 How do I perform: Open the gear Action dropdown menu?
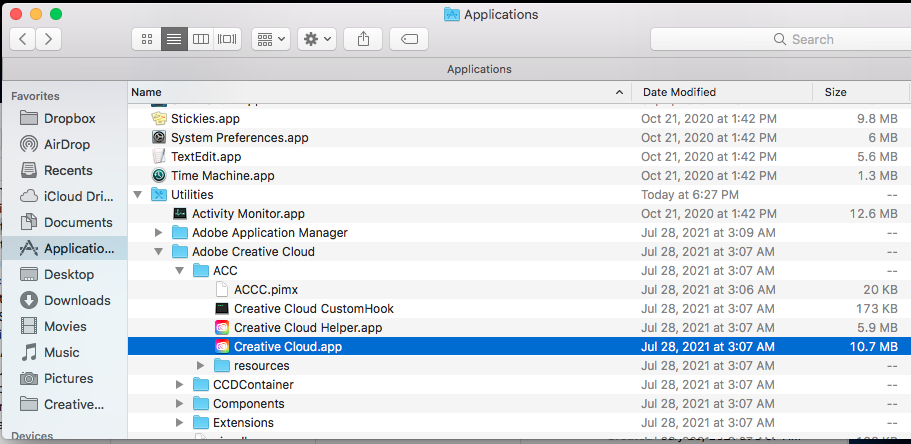pos(317,39)
